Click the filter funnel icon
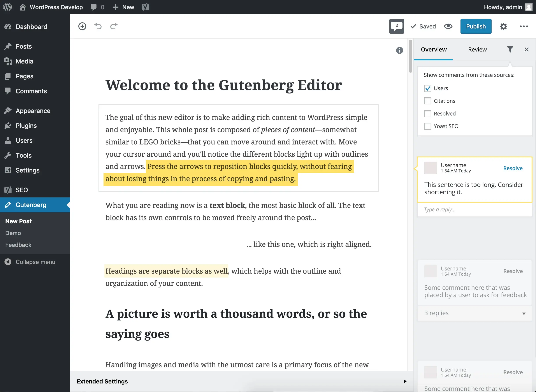536x392 pixels. click(510, 49)
